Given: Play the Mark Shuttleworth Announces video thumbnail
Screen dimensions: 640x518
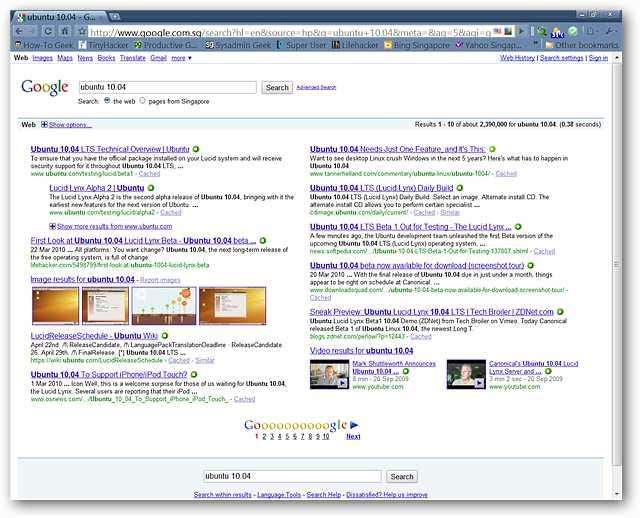Looking at the screenshot, I should point(329,374).
